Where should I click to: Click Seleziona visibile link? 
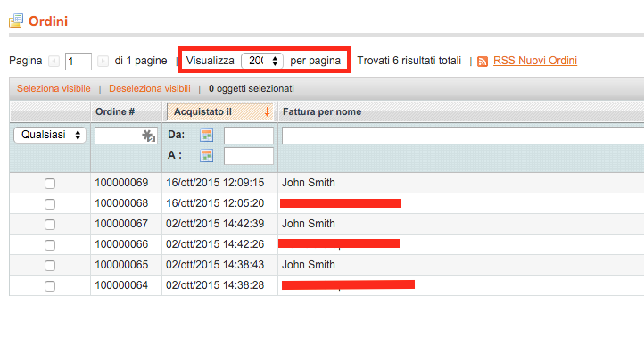(54, 88)
